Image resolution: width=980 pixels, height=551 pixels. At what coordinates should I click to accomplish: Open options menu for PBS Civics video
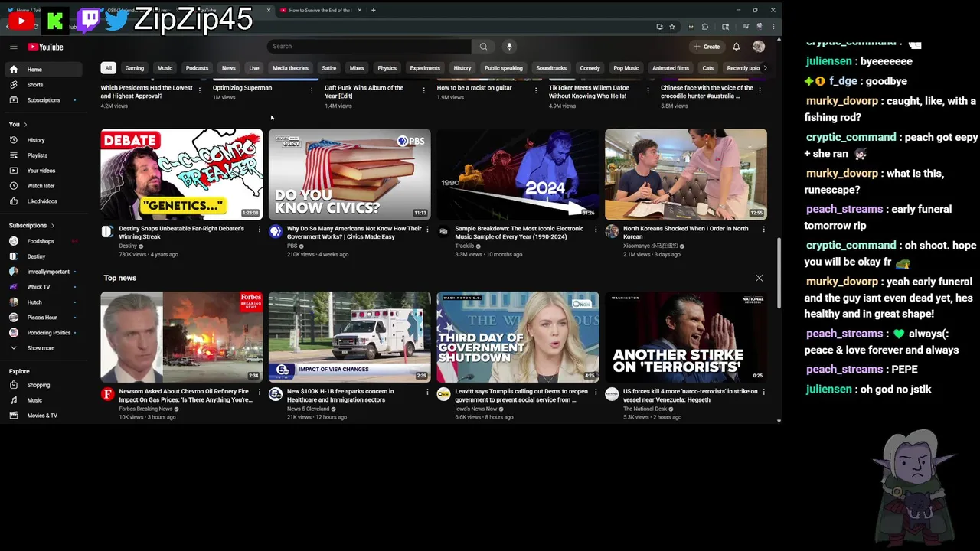[427, 230]
